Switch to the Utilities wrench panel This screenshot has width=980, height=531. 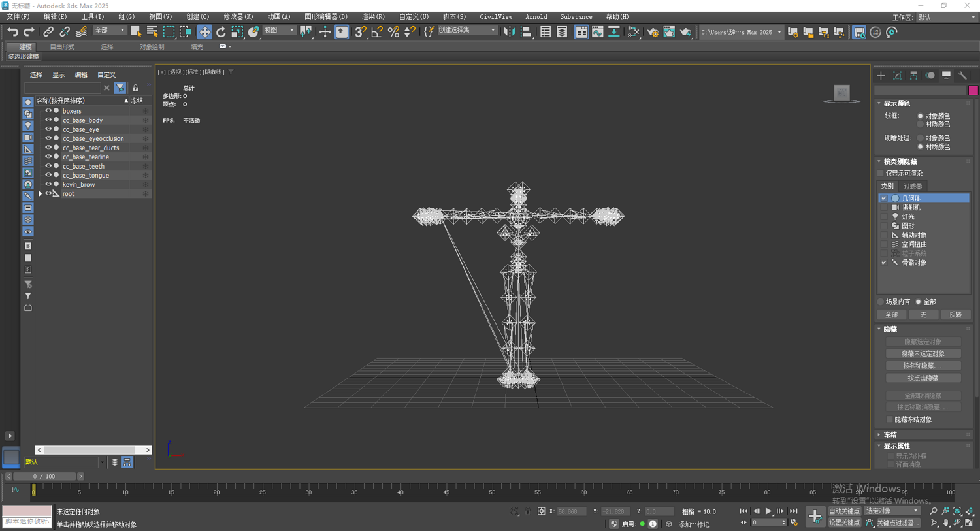pos(962,76)
